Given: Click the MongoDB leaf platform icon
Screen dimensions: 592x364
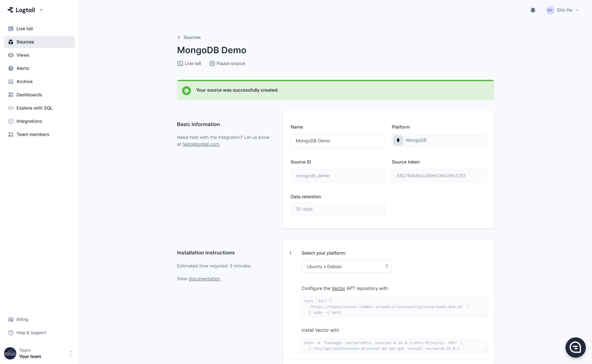Looking at the screenshot, I should tap(398, 140).
